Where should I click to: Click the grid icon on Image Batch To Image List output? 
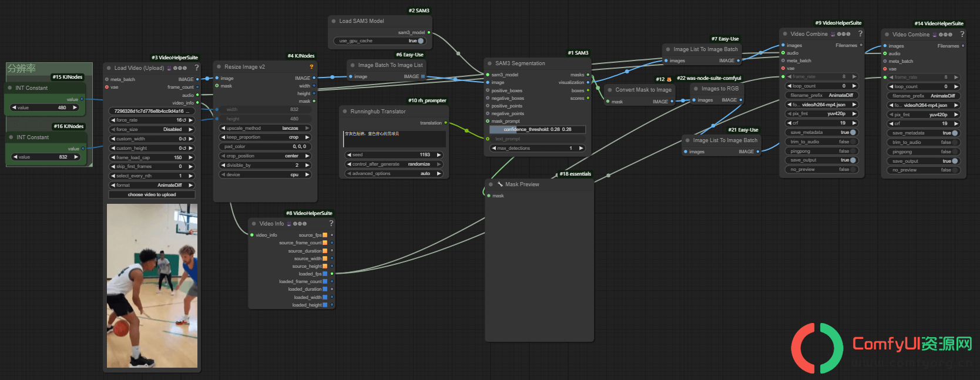tap(423, 76)
